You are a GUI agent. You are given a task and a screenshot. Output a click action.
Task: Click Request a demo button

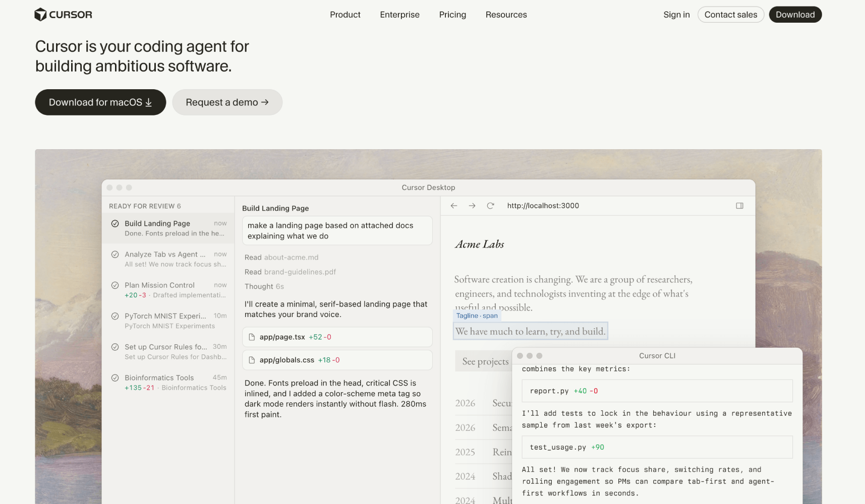coord(227,102)
